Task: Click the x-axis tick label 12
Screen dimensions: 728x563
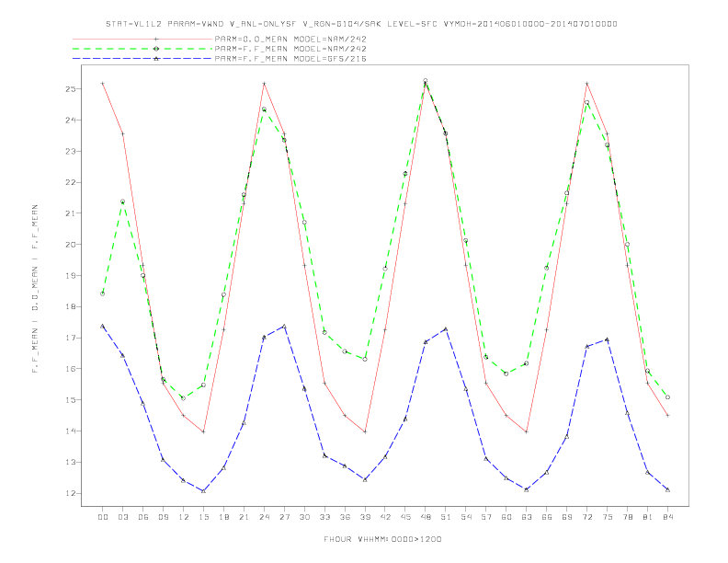Action: pyautogui.click(x=184, y=517)
